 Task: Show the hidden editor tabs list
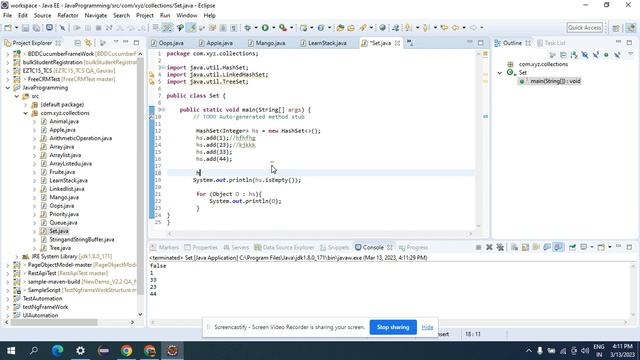point(410,43)
